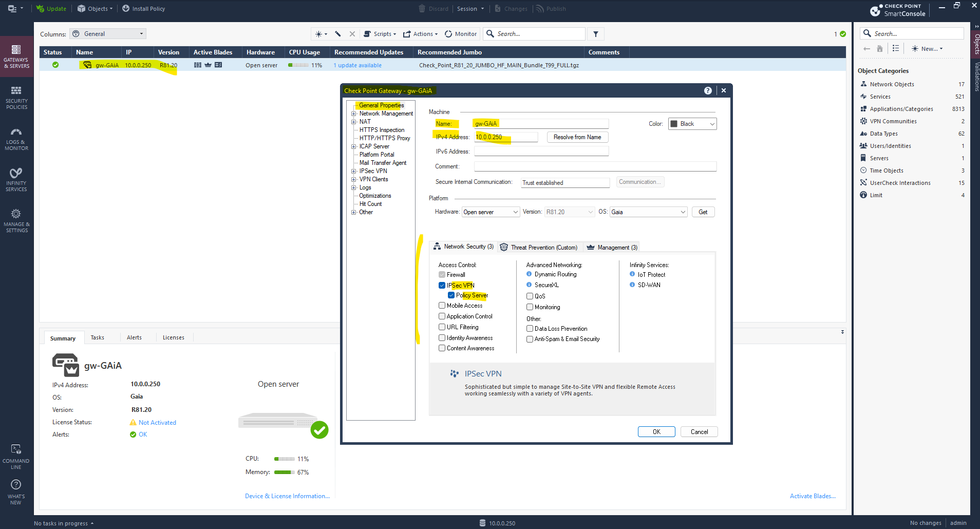Open the Columns General dropdown
This screenshot has width=980, height=529.
tap(108, 34)
